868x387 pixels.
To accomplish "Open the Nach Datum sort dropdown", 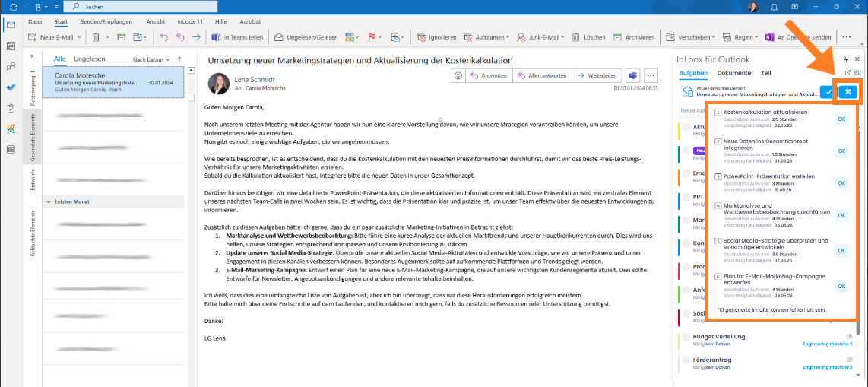I will 151,59.
